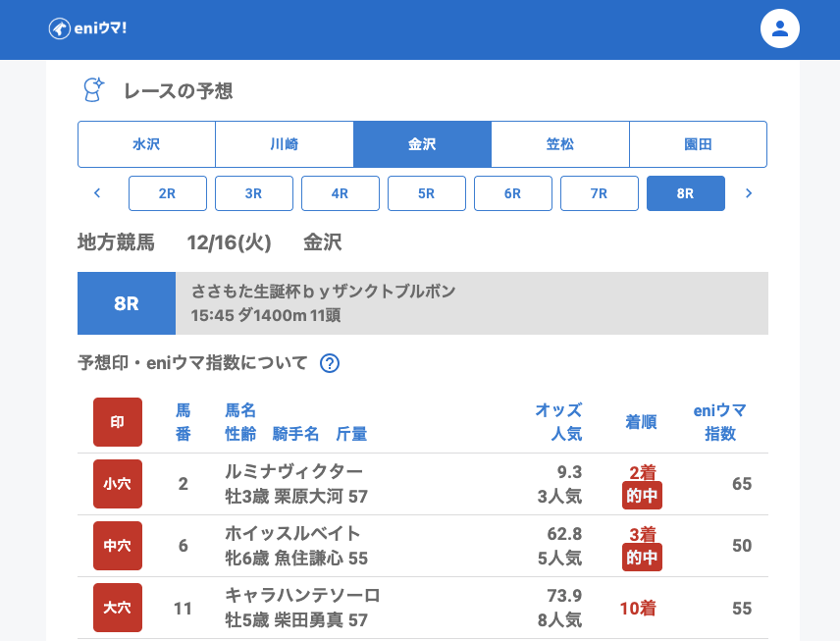
Task: Choose race 2R
Action: coord(168,193)
